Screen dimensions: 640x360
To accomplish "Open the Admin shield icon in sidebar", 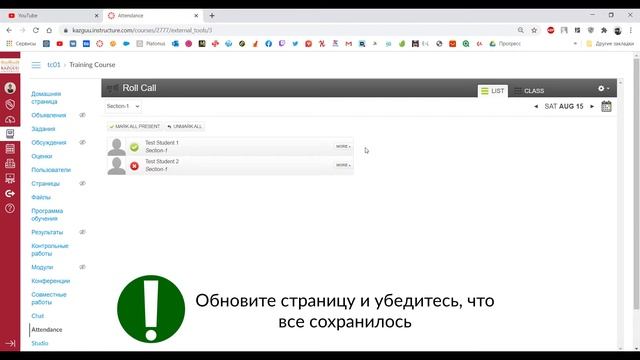I will (x=10, y=104).
